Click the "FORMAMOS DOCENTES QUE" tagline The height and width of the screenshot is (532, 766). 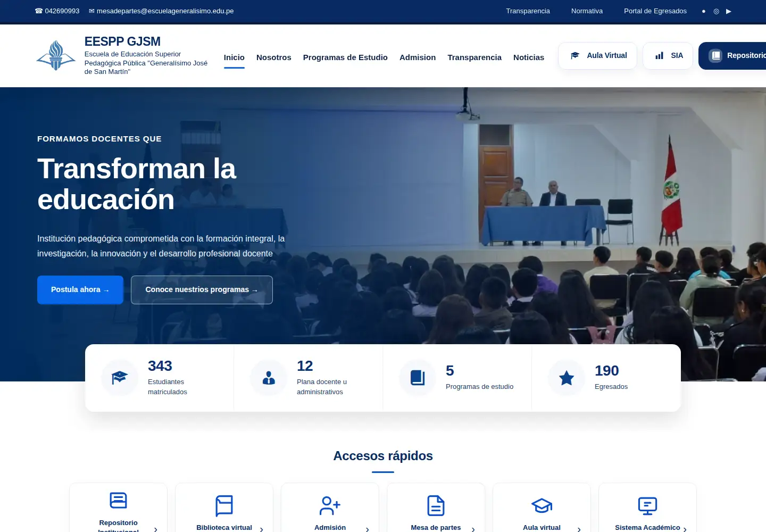[x=99, y=139]
